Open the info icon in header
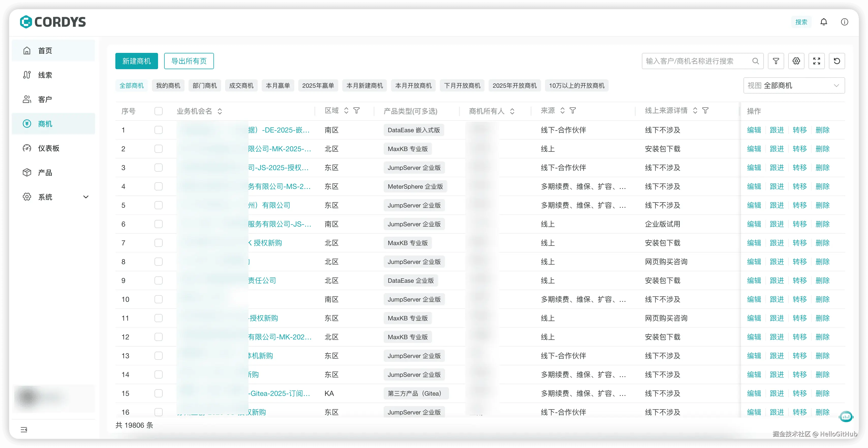The height and width of the screenshot is (448, 868). click(x=844, y=22)
